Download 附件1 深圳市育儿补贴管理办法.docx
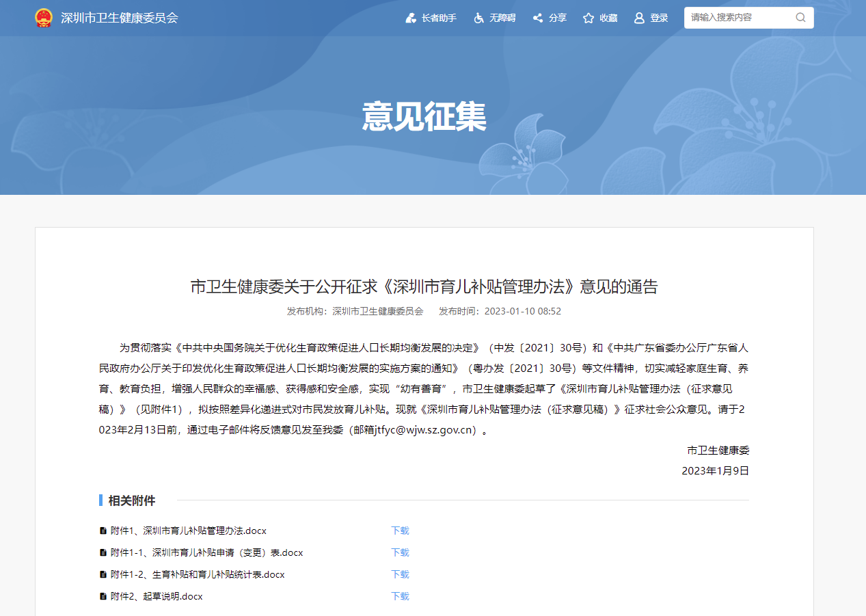This screenshot has width=866, height=616. (400, 531)
